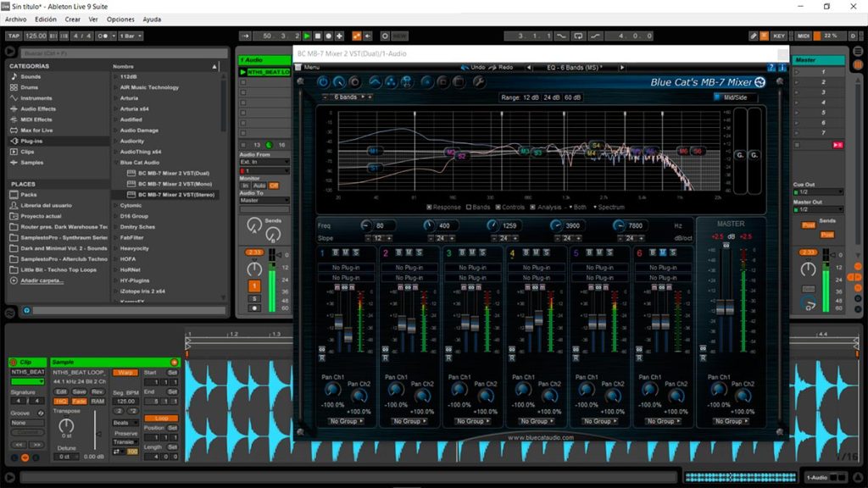Open the plugin Menu item
868x488 pixels.
(311, 67)
